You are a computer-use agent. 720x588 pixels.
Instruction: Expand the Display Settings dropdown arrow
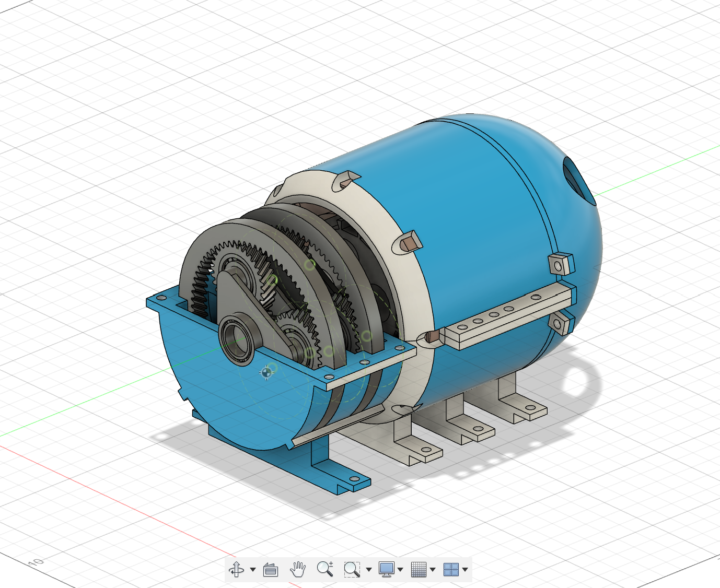click(x=401, y=570)
